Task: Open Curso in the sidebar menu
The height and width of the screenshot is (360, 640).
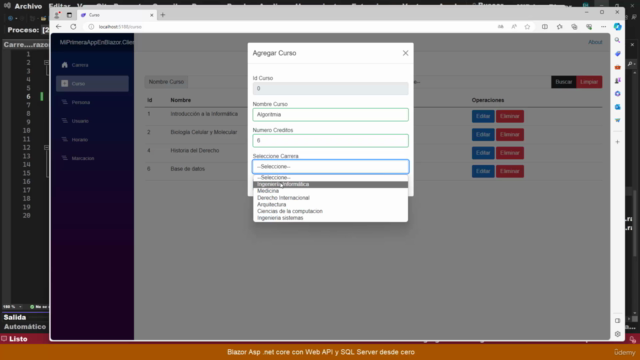Action: (x=92, y=84)
